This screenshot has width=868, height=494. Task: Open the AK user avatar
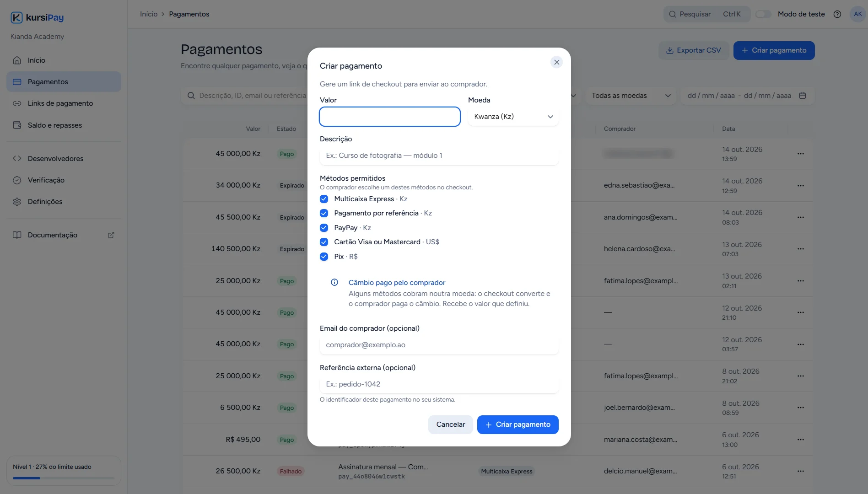click(x=857, y=14)
